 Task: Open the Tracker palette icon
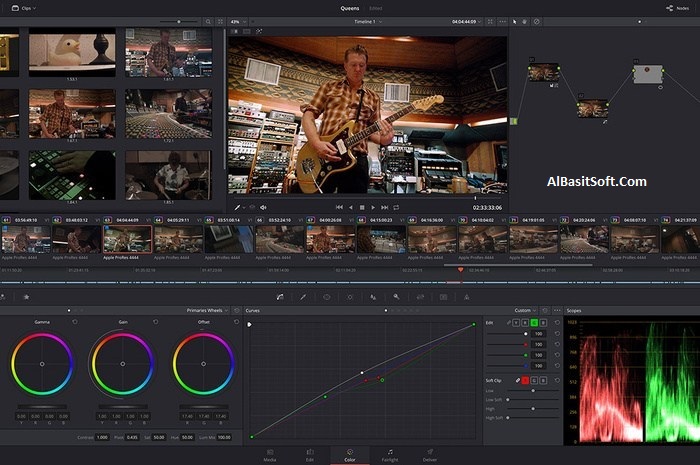350,297
